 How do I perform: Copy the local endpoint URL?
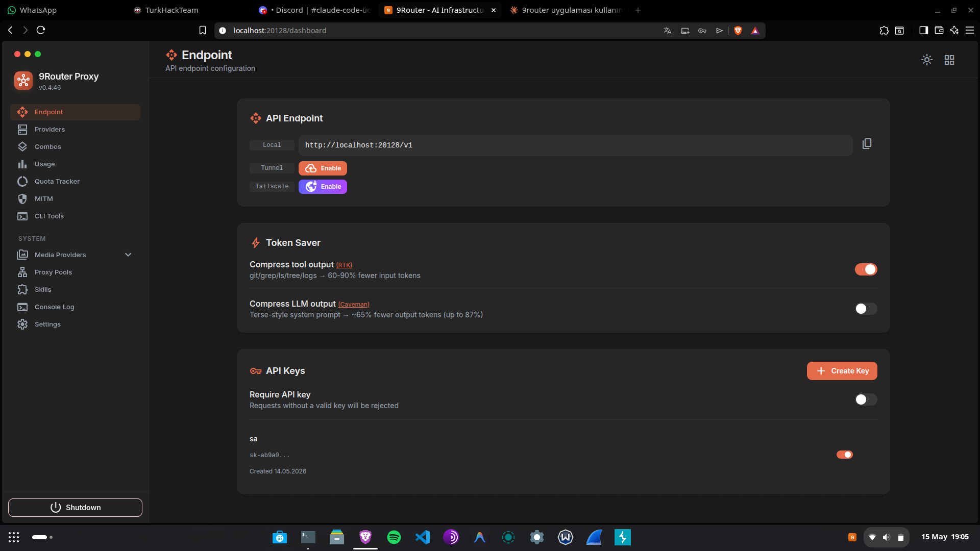coord(867,144)
